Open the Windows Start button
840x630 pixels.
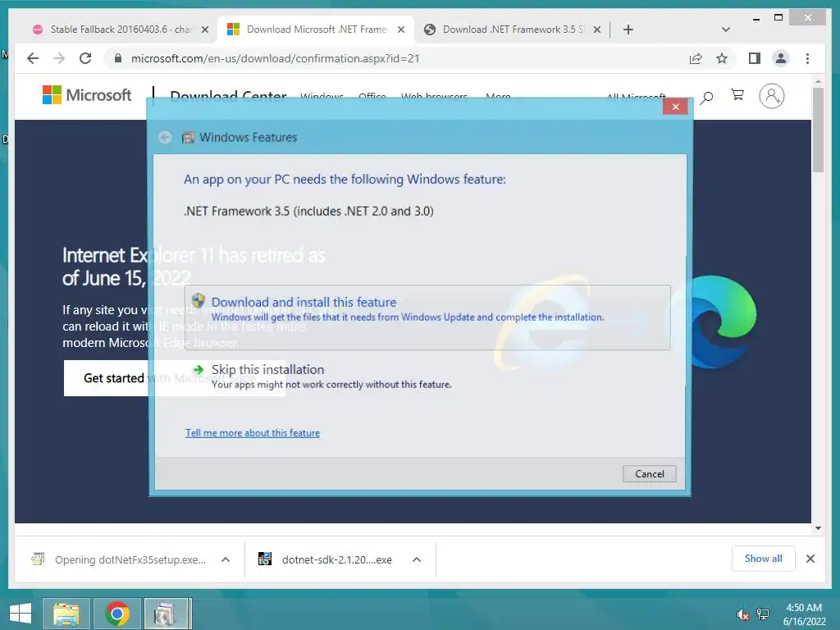pos(21,614)
